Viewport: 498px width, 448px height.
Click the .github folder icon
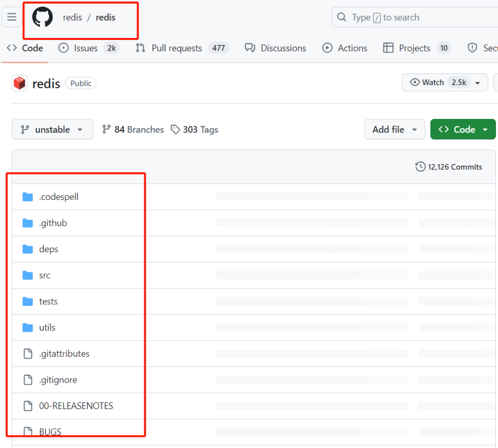click(27, 223)
